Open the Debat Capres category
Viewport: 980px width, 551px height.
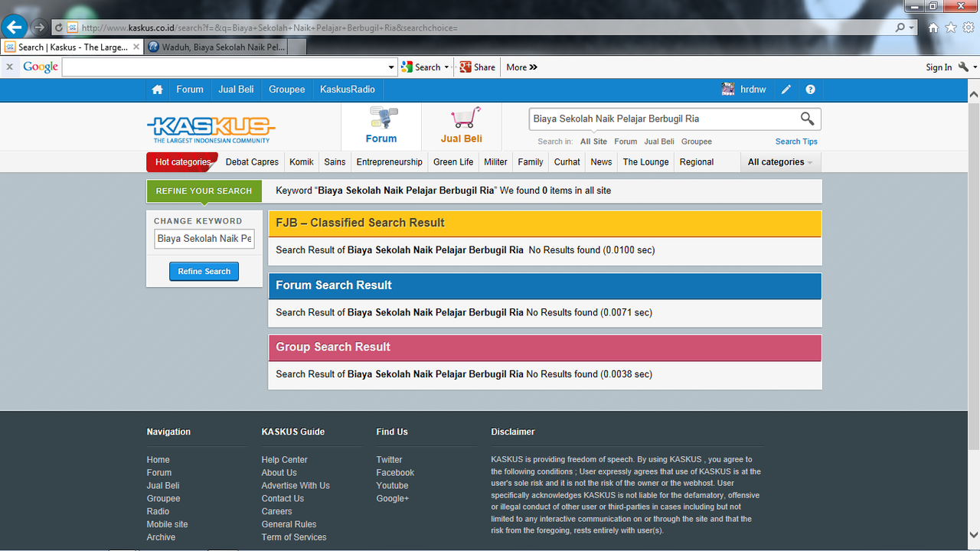[252, 162]
